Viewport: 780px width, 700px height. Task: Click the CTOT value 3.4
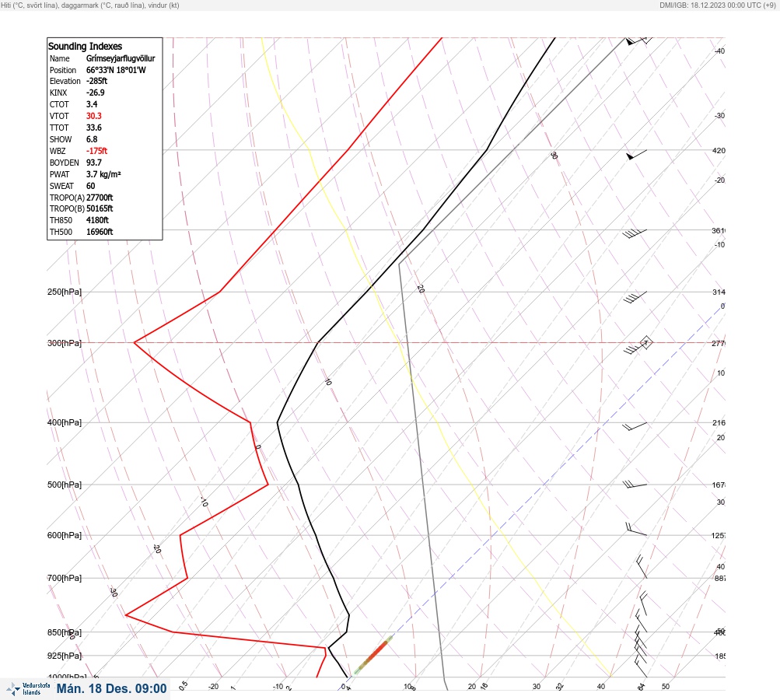tap(92, 104)
